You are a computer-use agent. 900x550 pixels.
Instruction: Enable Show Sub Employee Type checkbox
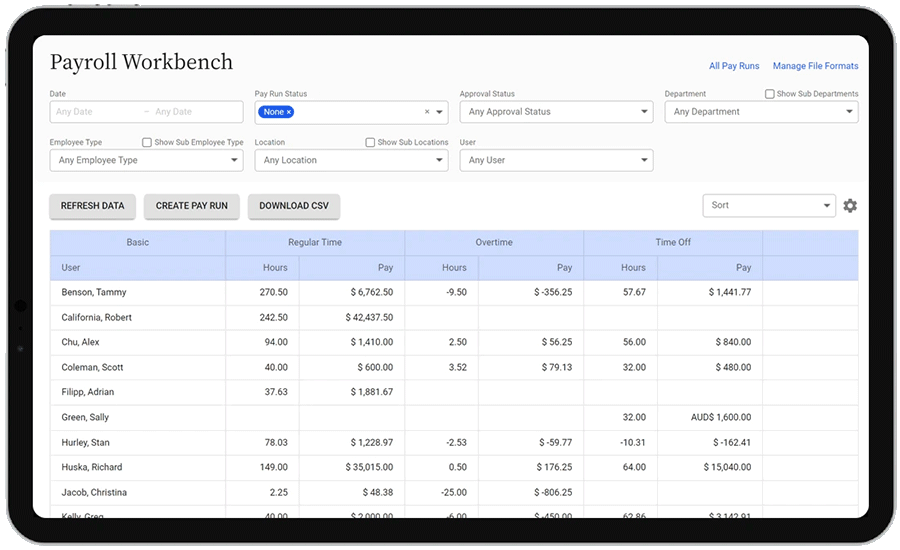pyautogui.click(x=147, y=142)
